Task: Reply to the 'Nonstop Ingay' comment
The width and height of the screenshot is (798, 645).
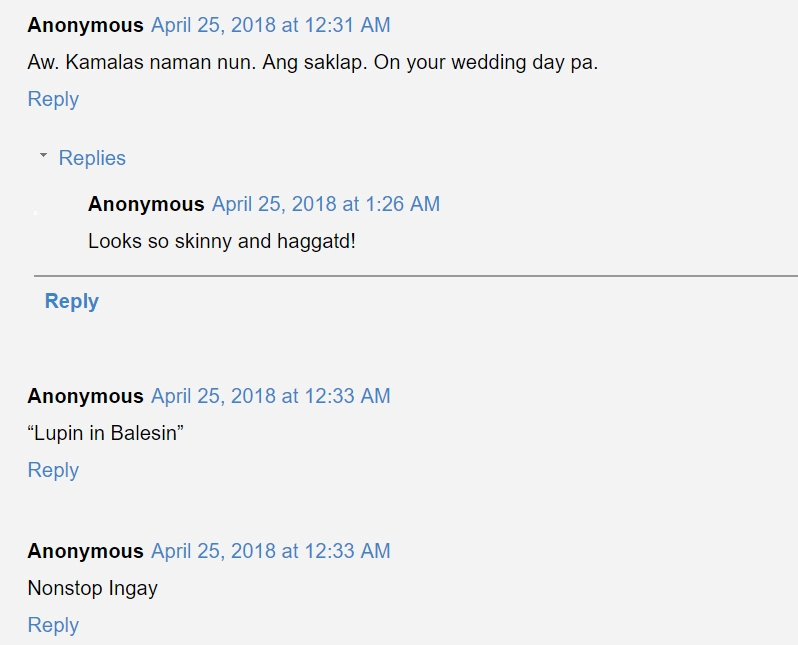Action: (x=53, y=625)
